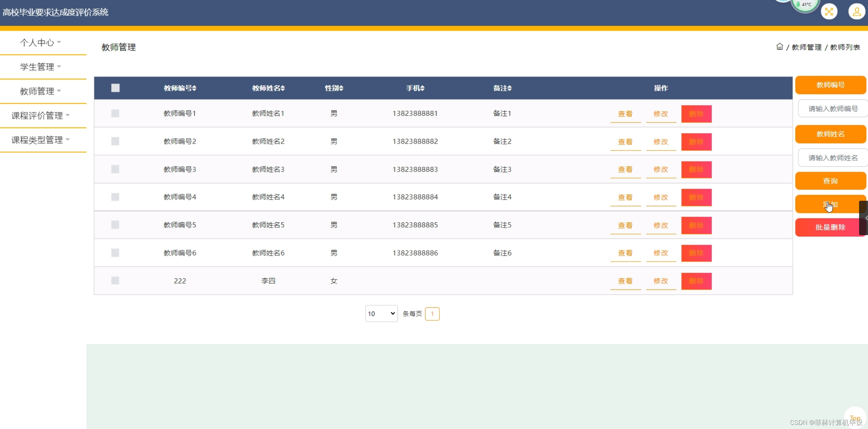Click the home icon in breadcrumb

pyautogui.click(x=779, y=47)
